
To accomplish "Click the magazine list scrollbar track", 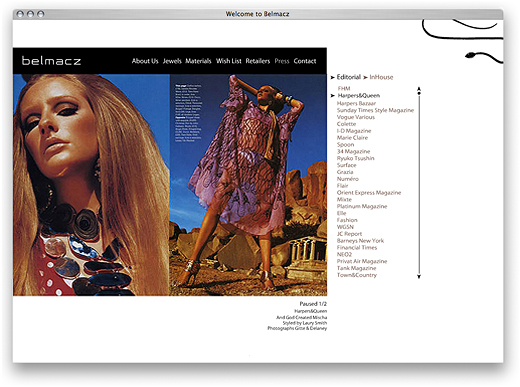I will point(419,183).
